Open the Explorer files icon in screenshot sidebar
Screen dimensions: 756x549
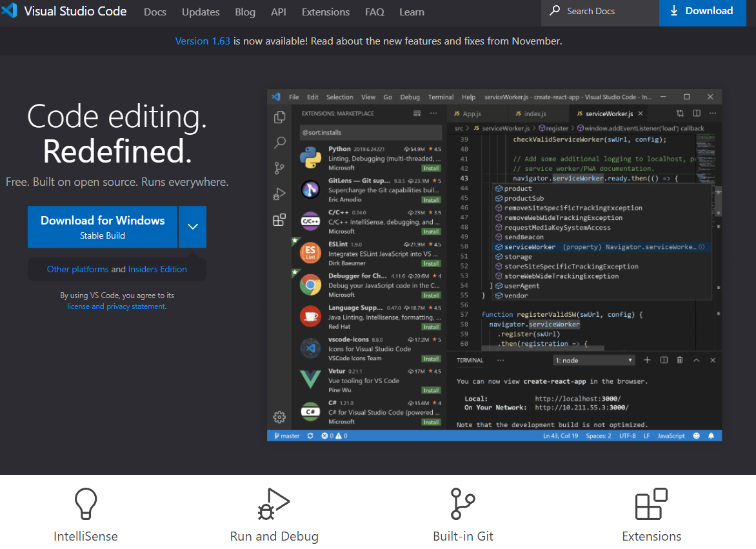tap(280, 117)
